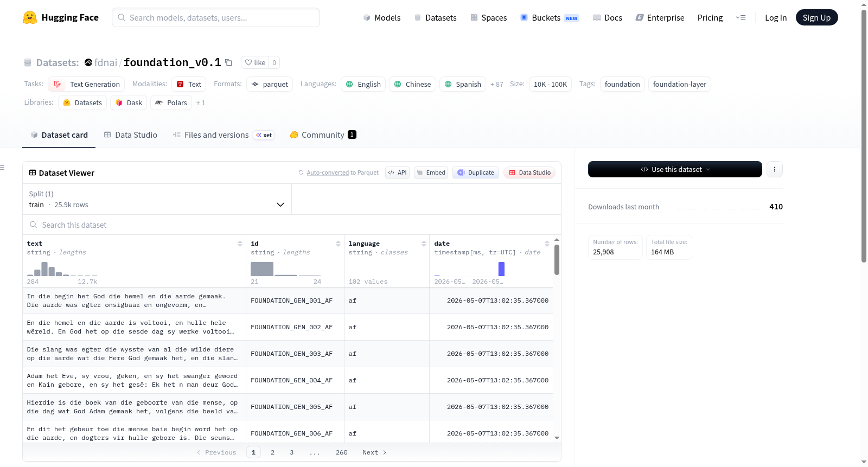Open the Polars library tag

pos(171,103)
